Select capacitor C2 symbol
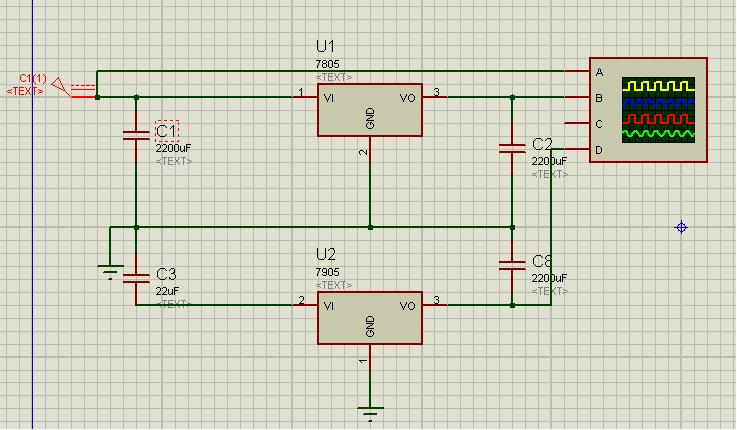The height and width of the screenshot is (430, 737). [512, 149]
